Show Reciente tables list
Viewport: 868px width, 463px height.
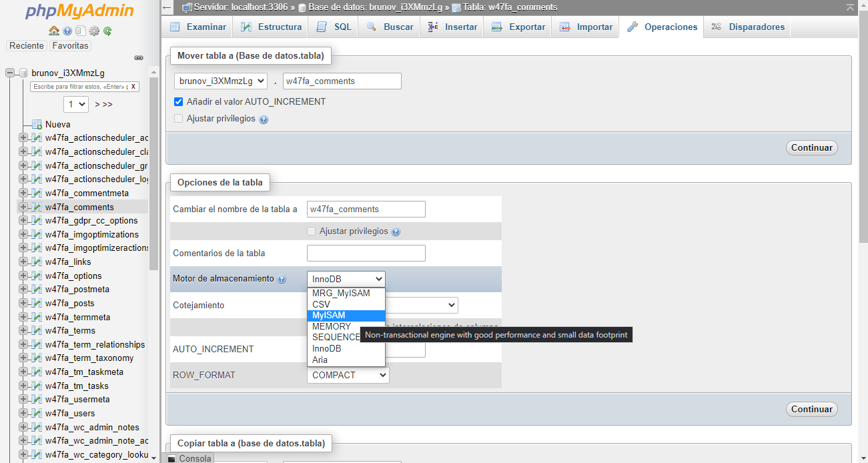click(27, 46)
